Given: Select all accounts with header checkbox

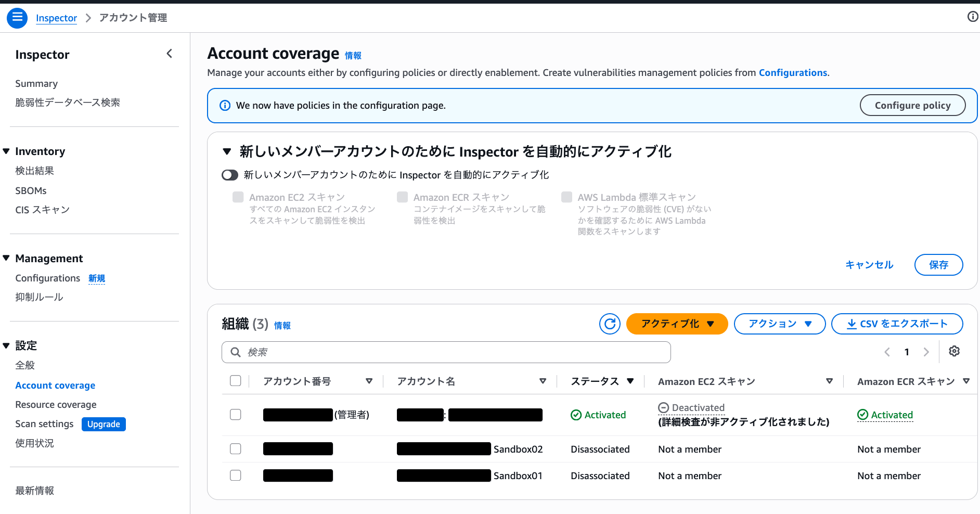Looking at the screenshot, I should pyautogui.click(x=236, y=381).
